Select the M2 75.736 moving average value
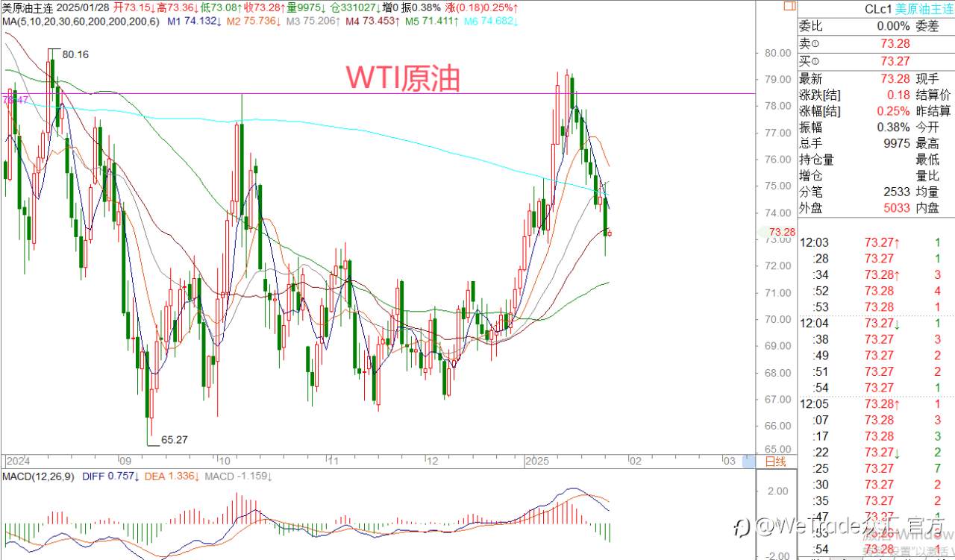This screenshot has width=955, height=560. coord(254,22)
